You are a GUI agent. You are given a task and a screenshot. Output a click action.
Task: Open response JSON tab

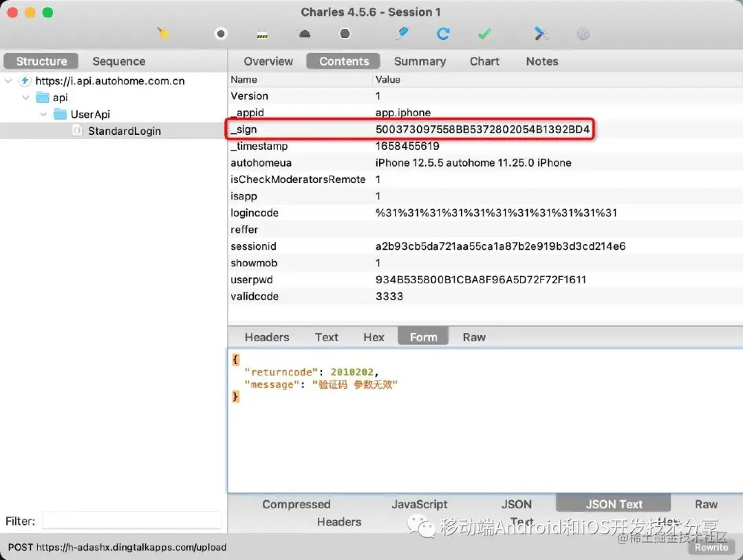[517, 504]
